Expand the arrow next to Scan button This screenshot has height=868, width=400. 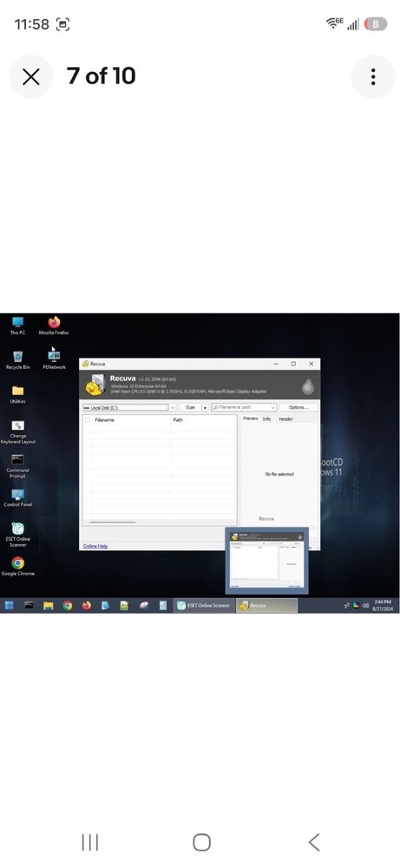click(205, 407)
